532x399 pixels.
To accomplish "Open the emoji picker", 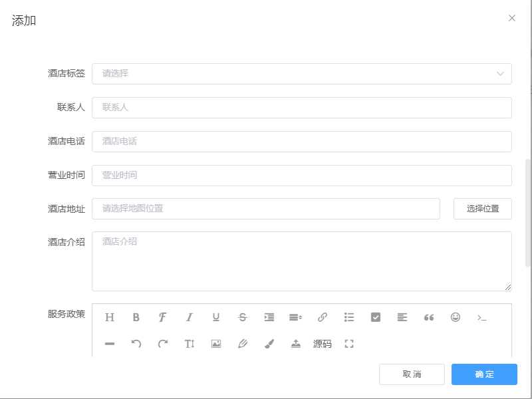I will (456, 317).
